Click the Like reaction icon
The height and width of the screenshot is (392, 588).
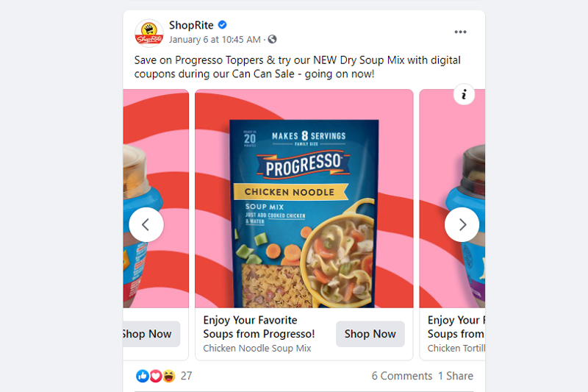point(143,376)
